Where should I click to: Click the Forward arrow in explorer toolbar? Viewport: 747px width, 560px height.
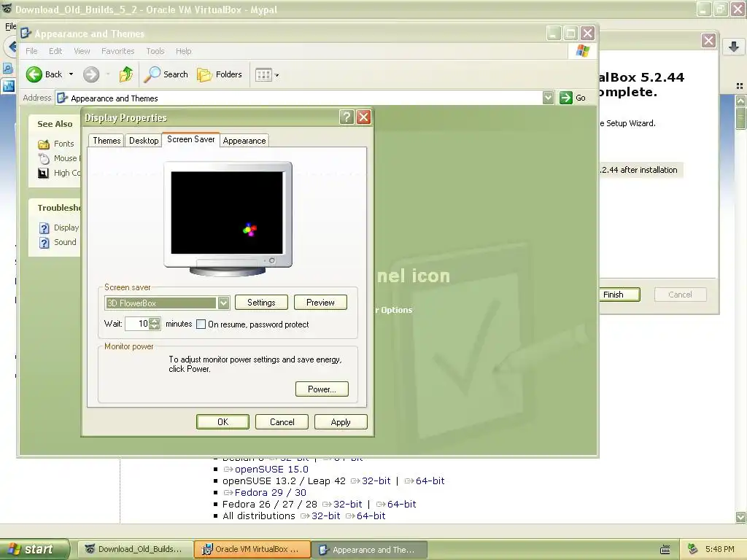(x=91, y=74)
